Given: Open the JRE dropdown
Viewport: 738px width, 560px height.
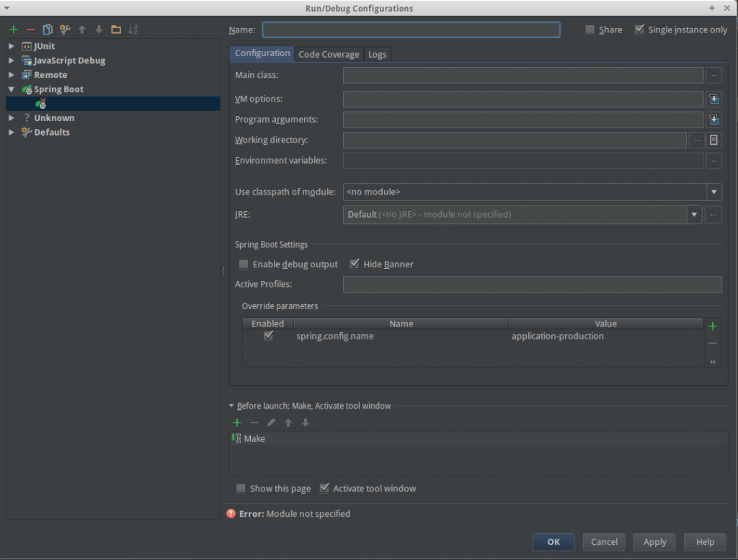Looking at the screenshot, I should pyautogui.click(x=694, y=215).
